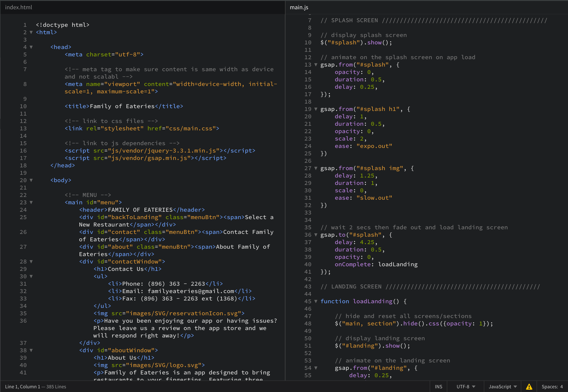Switch to the index.html pane header
Image resolution: width=568 pixels, height=392 pixels.
click(x=19, y=7)
